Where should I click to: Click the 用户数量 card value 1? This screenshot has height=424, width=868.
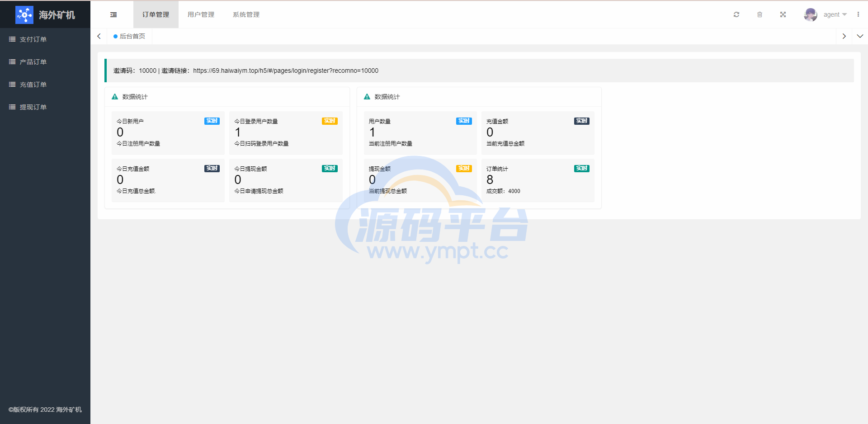[x=373, y=132]
